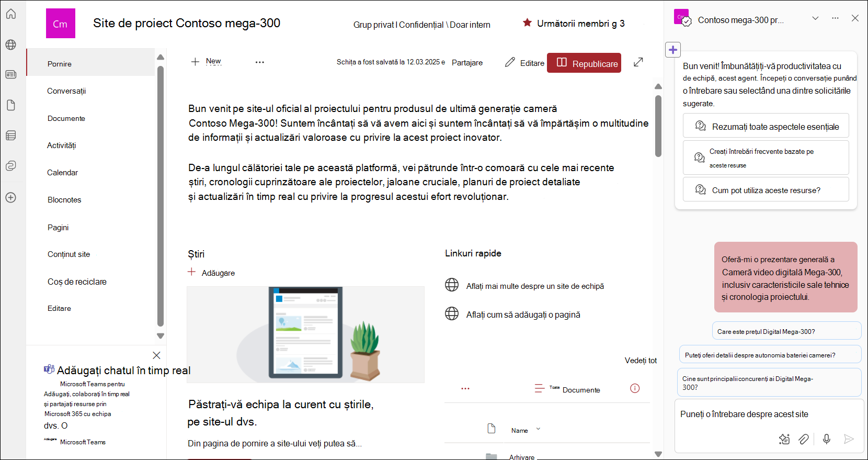Click the send arrow icon
Viewport: 868px width, 460px height.
(849, 439)
